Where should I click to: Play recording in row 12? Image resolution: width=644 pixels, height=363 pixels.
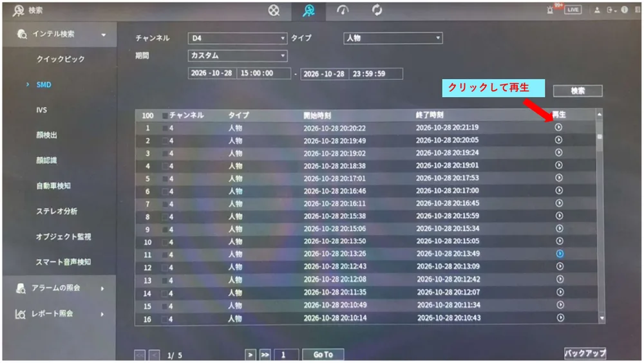tap(560, 266)
